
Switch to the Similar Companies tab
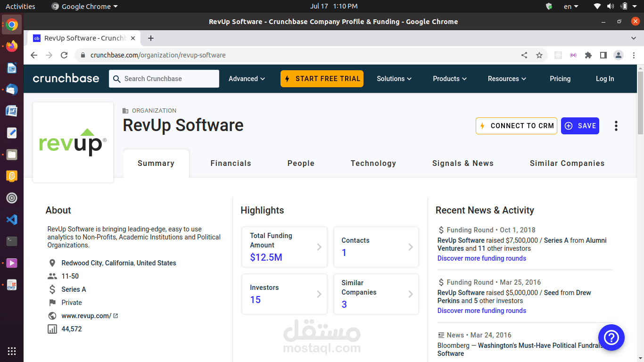[x=567, y=164]
